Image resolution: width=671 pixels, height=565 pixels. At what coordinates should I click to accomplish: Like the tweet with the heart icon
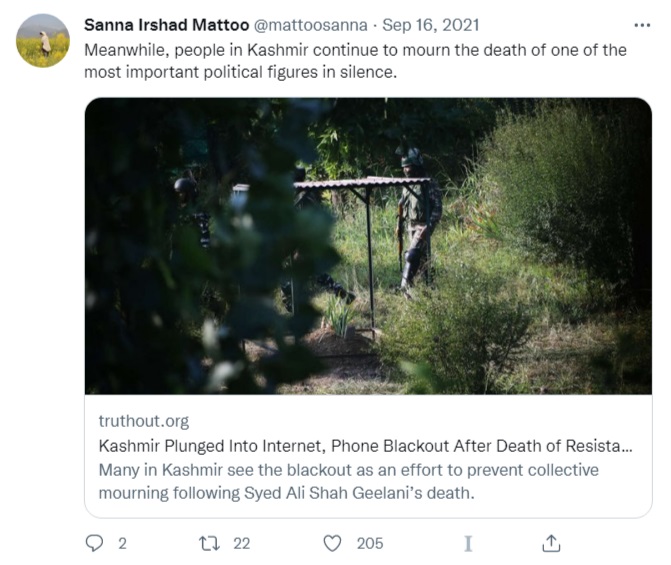[332, 543]
